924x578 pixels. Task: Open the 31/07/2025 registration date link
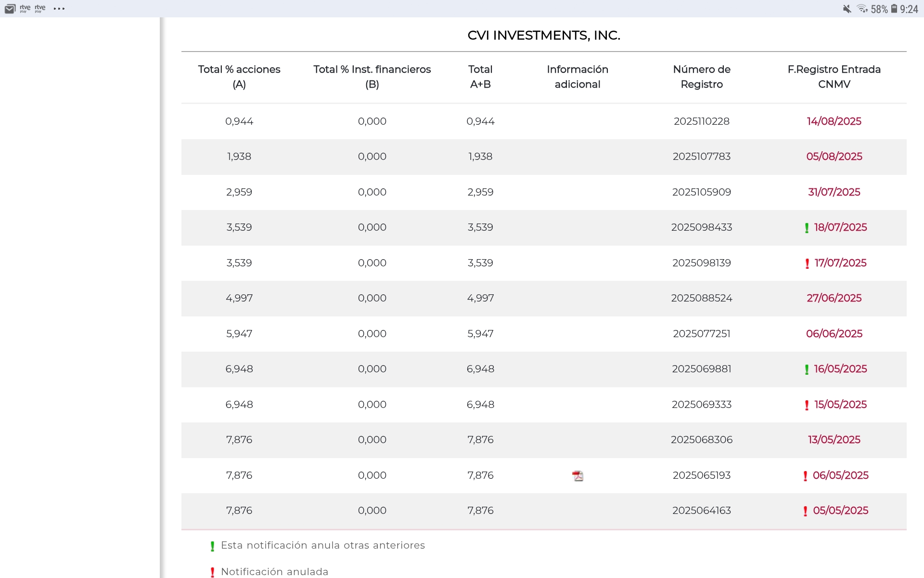(x=834, y=192)
